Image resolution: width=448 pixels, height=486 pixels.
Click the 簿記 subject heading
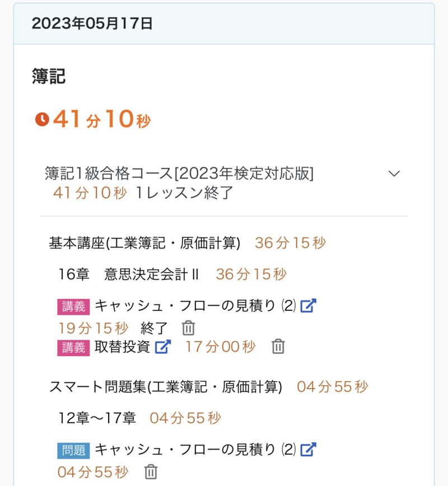49,77
